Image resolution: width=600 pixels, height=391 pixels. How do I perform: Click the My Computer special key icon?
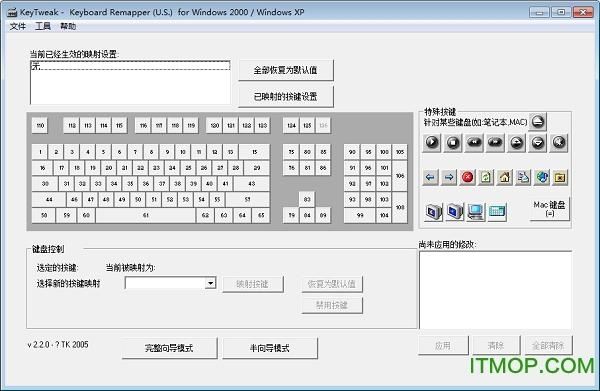[476, 212]
